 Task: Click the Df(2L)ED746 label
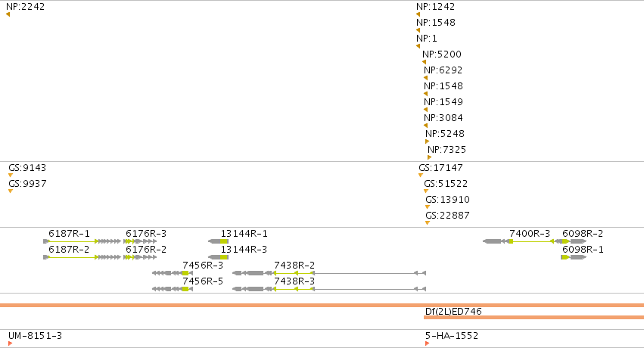(x=453, y=312)
